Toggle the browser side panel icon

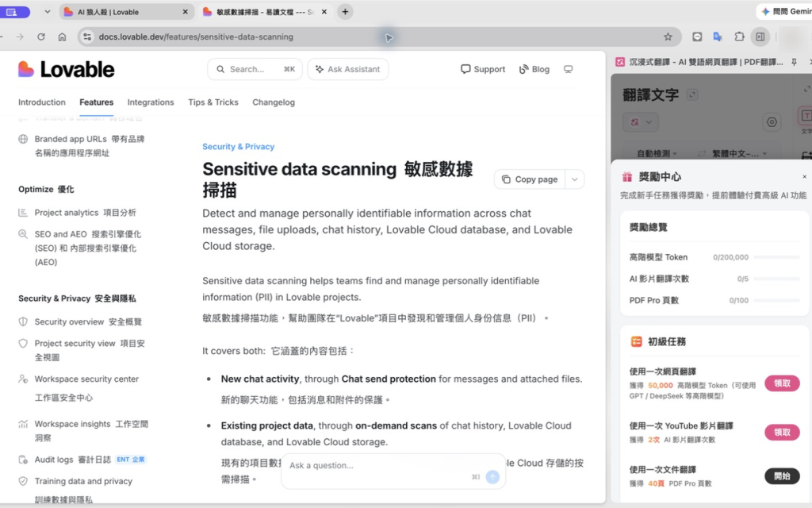760,37
